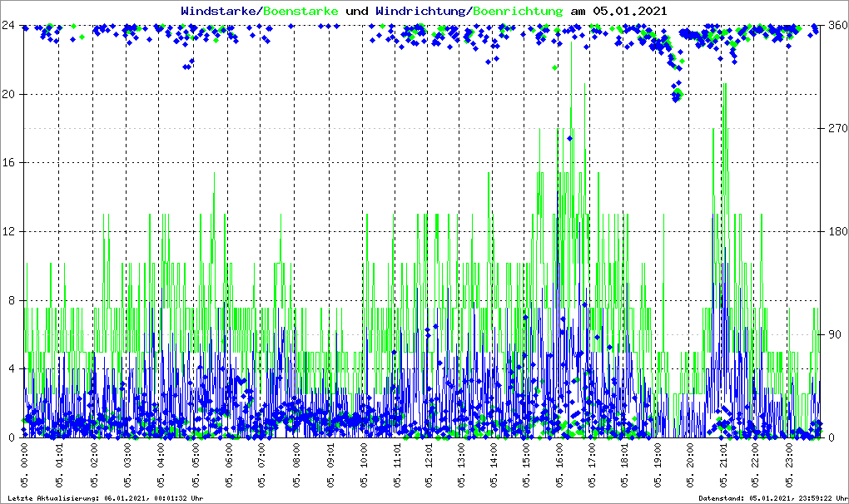Image resolution: width=849 pixels, height=504 pixels.
Task: Click the 'Letzte Aktualisierung' timestamp footer
Action: coord(106,498)
